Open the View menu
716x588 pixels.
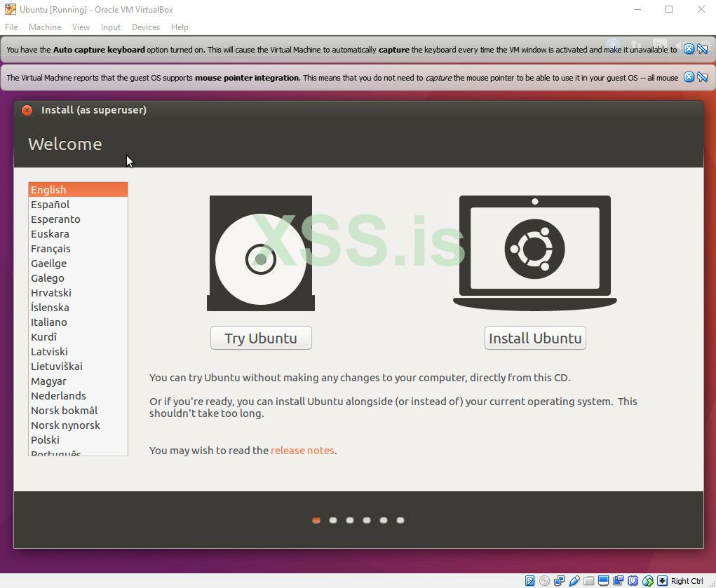[x=81, y=27]
